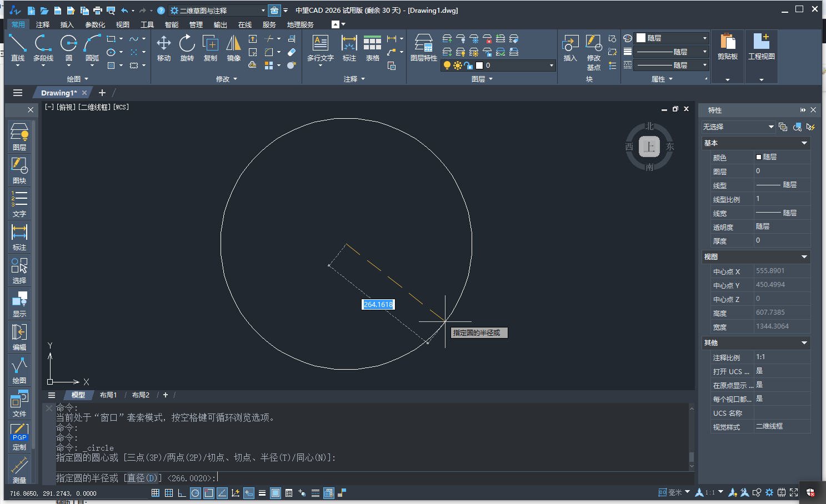Toggle object snap in status bar
This screenshot has height=504, width=826.
[x=209, y=493]
